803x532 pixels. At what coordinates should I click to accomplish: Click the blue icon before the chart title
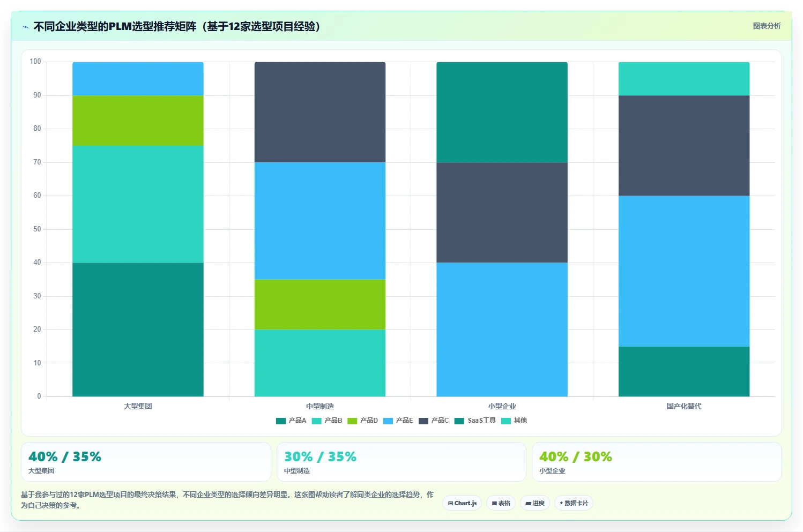[x=25, y=27]
